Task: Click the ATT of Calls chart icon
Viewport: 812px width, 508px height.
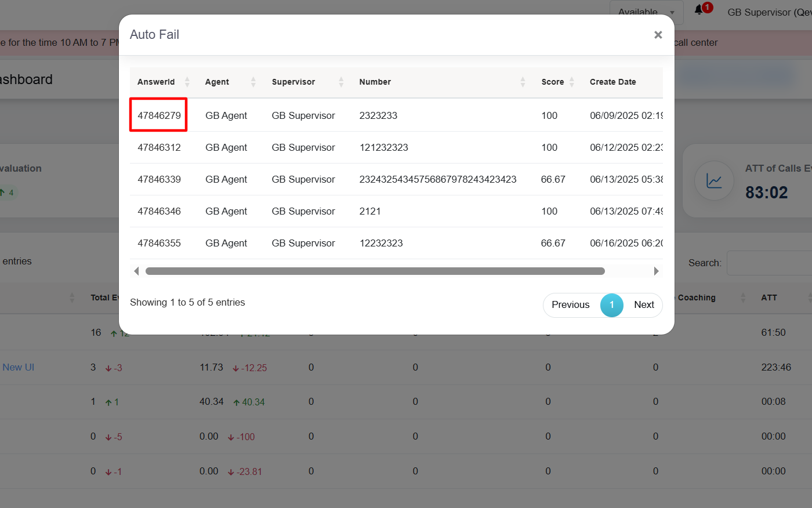Action: tap(714, 181)
